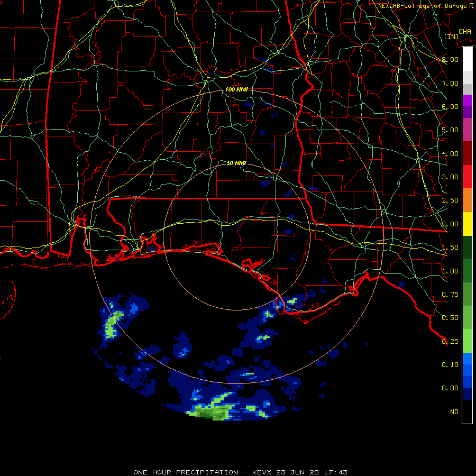Image resolution: width=476 pixels, height=476 pixels.
Task: Click the 6.00 legend value
Action: pyautogui.click(x=450, y=106)
